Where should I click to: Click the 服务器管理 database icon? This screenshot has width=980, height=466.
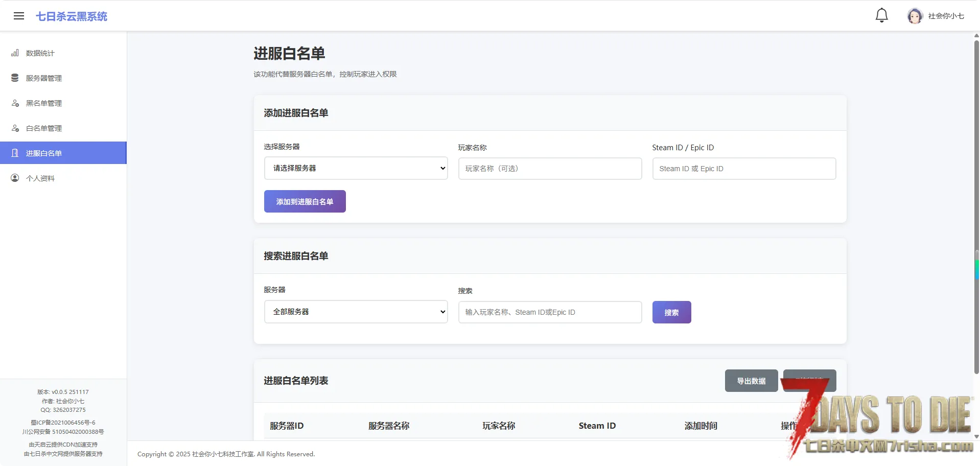(x=15, y=78)
